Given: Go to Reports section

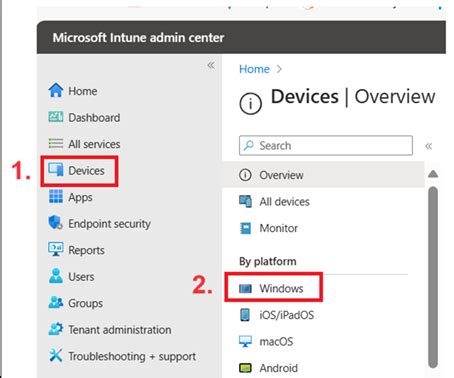Looking at the screenshot, I should pyautogui.click(x=86, y=250).
